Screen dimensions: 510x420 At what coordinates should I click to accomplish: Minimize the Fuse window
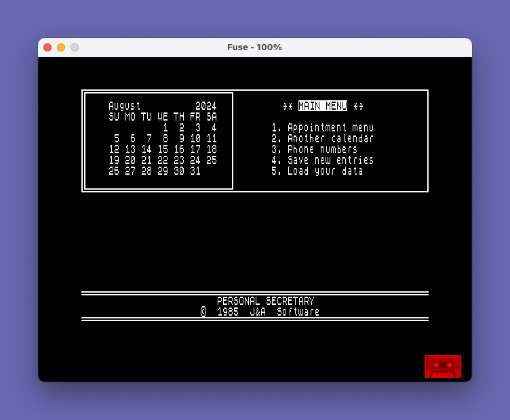(61, 47)
